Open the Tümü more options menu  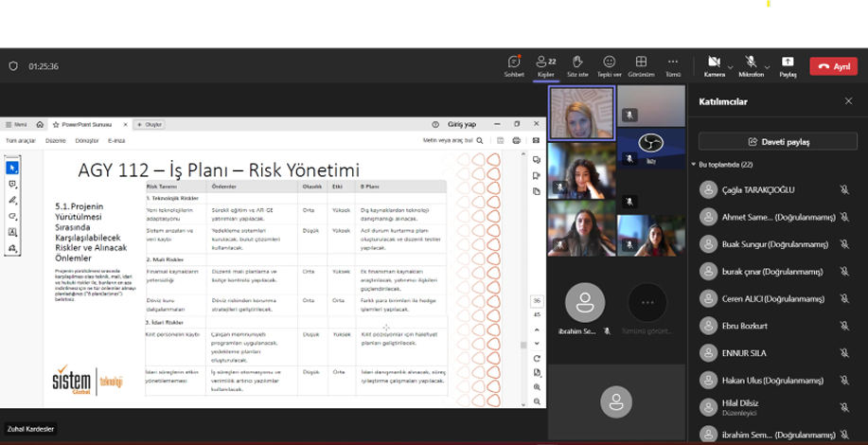[673, 64]
